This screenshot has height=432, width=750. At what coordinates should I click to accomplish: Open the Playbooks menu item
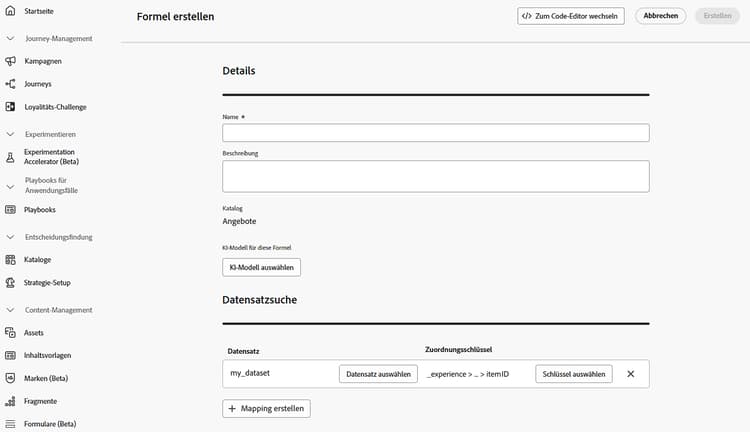pyautogui.click(x=40, y=210)
